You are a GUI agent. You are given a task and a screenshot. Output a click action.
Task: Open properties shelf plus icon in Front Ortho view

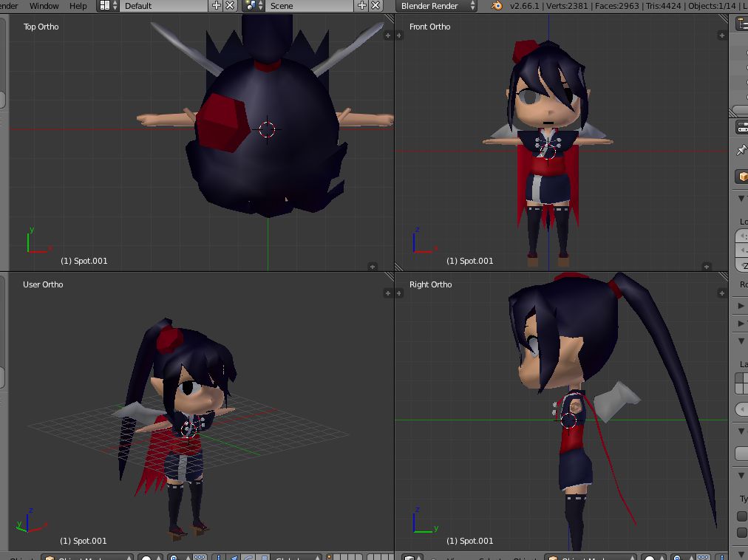tap(722, 35)
